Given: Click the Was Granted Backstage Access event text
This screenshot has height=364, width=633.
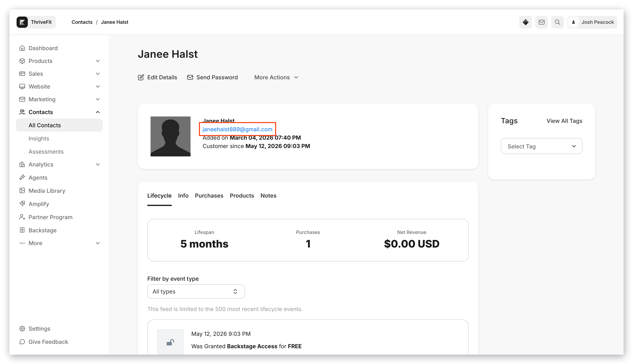Looking at the screenshot, I should click(x=247, y=346).
